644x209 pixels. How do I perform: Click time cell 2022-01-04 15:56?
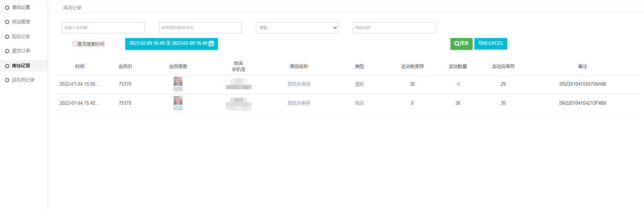click(79, 84)
